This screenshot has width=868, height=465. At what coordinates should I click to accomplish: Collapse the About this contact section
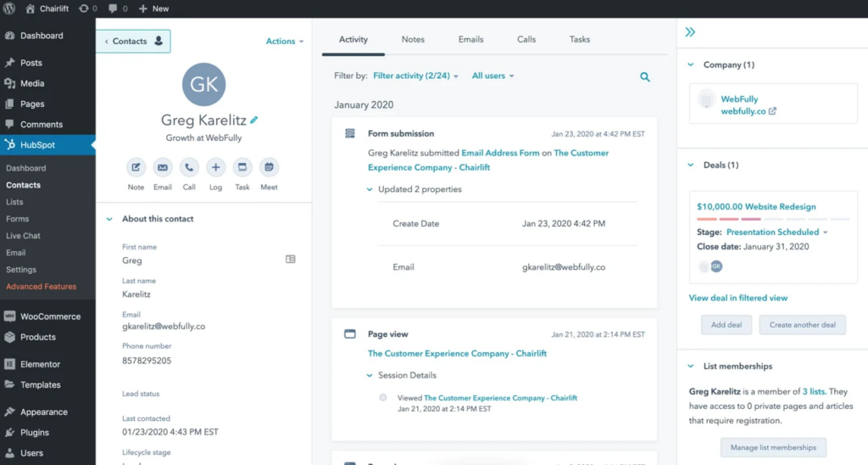pyautogui.click(x=108, y=219)
